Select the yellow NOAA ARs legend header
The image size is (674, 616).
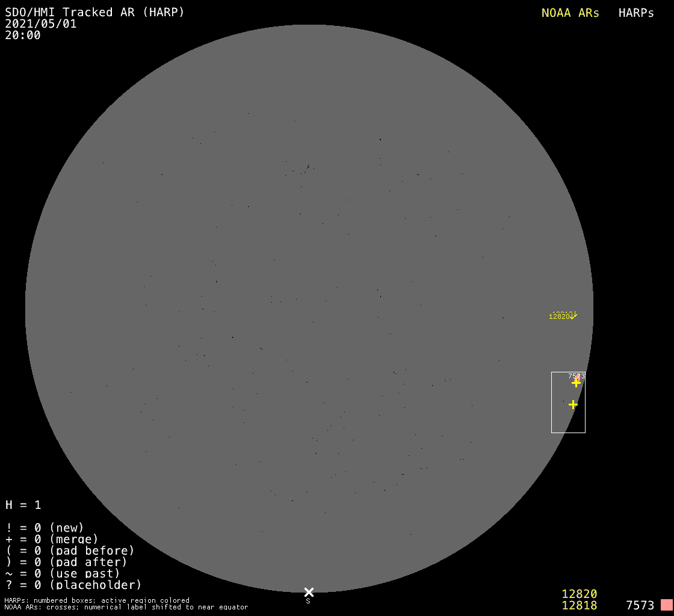(570, 13)
